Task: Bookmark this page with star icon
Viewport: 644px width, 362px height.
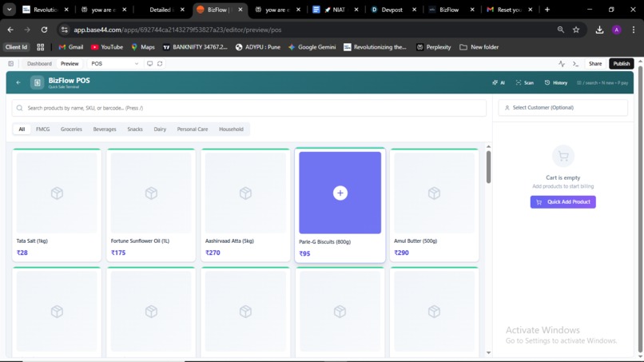Action: click(x=576, y=30)
